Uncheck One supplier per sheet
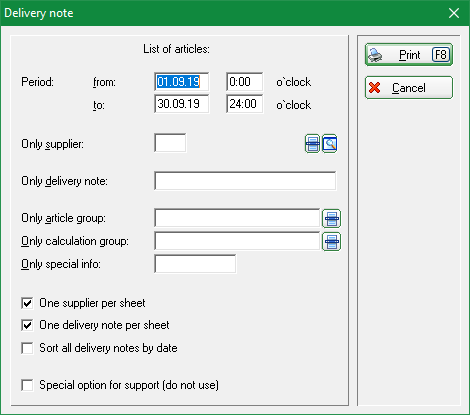Viewport: 470px width, 415px height. [27, 303]
